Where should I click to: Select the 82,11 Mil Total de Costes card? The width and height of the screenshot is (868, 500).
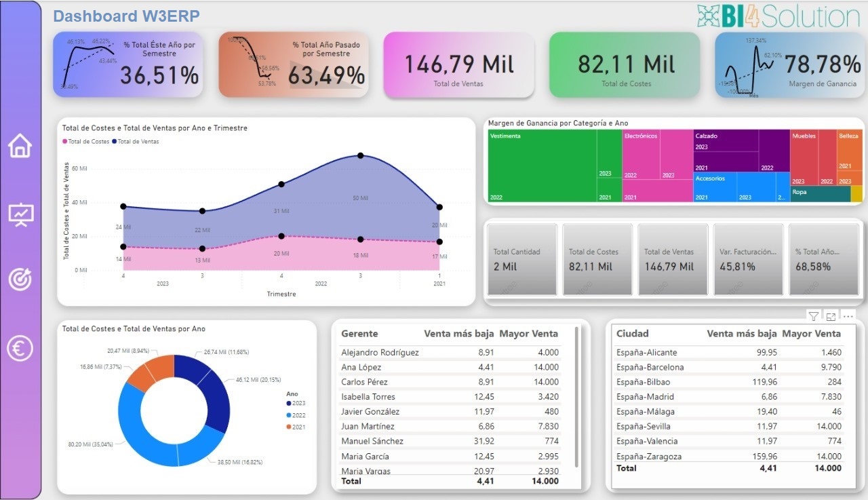tap(625, 64)
